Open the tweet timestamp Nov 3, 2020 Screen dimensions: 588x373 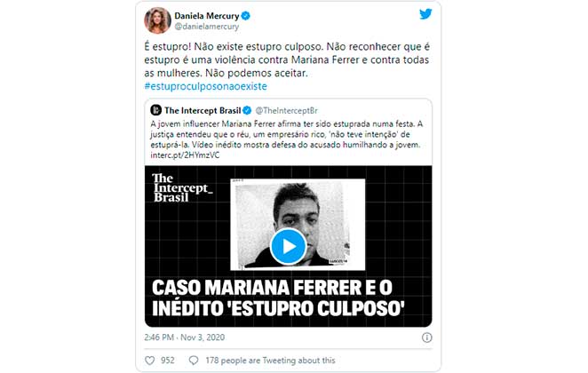[x=184, y=337]
